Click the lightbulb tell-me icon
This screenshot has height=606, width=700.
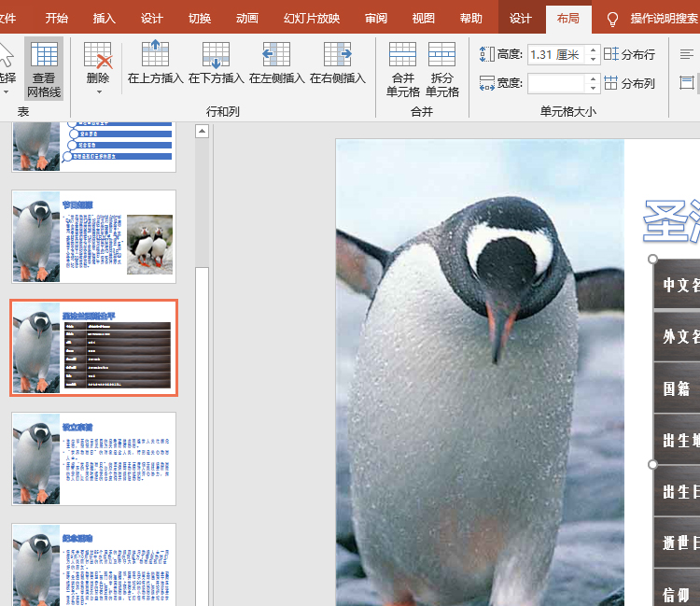(x=612, y=20)
